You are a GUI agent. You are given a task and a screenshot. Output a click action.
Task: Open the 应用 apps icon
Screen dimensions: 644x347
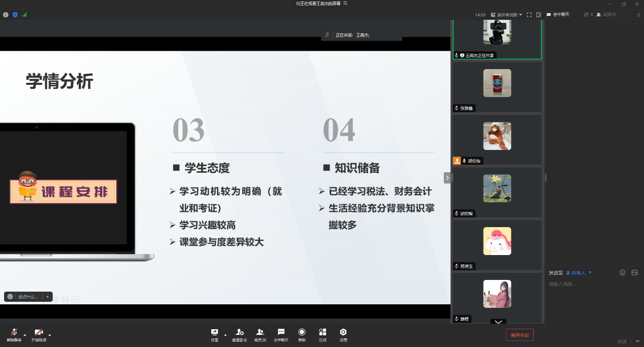[x=323, y=334]
